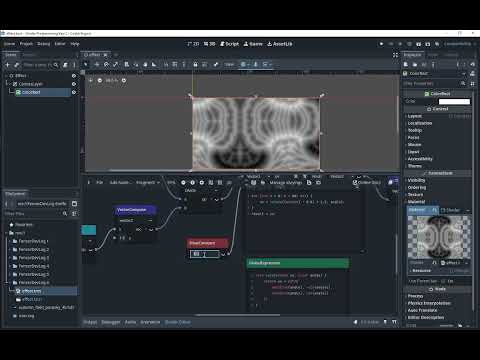
Task: Open the Scene menu
Action: tap(9, 44)
